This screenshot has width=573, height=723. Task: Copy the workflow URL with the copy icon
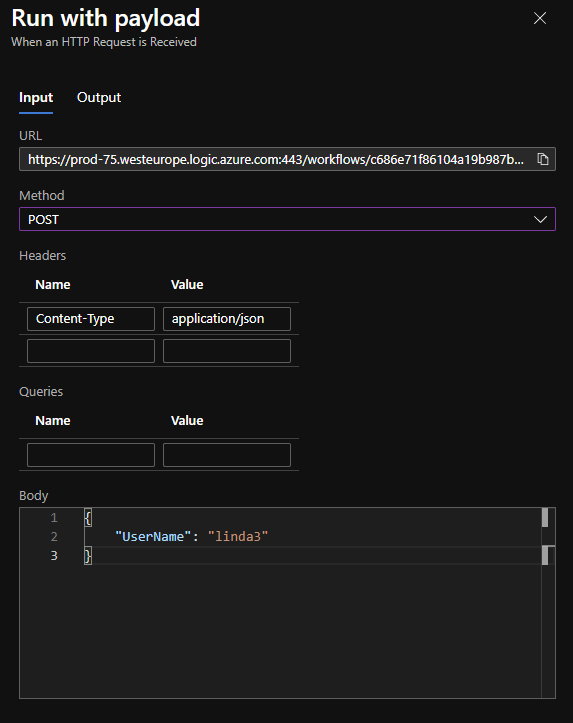543,159
